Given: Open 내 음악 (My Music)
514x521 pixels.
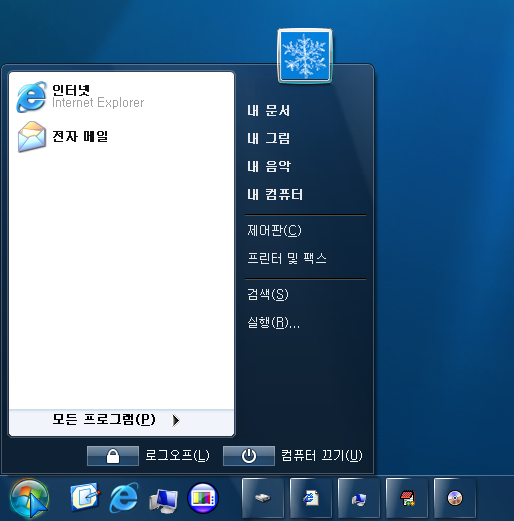Looking at the screenshot, I should pos(269,166).
